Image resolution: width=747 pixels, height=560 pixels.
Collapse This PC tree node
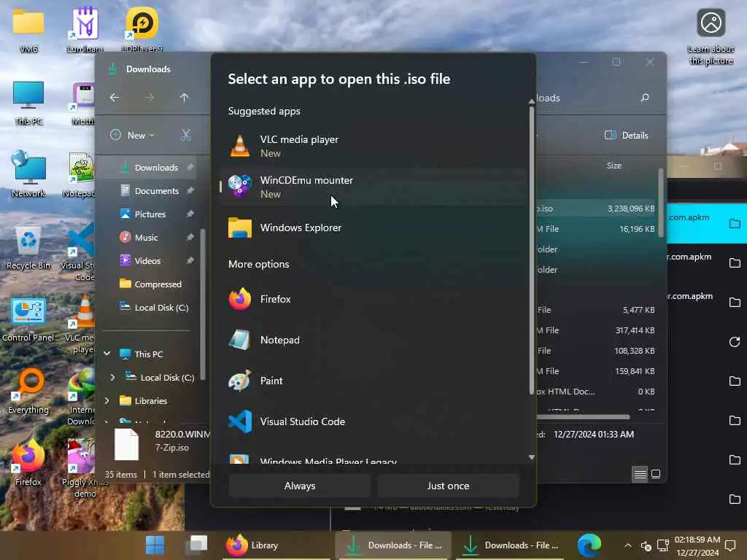tap(107, 354)
